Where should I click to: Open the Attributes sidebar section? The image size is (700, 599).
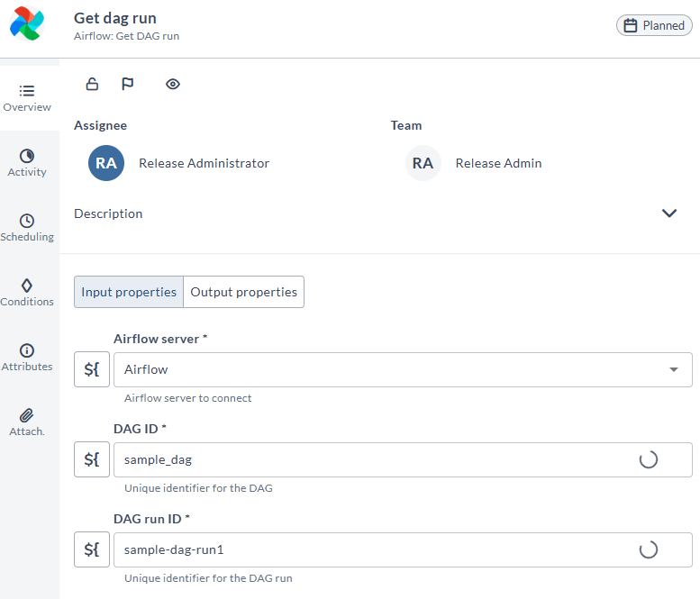(x=27, y=358)
